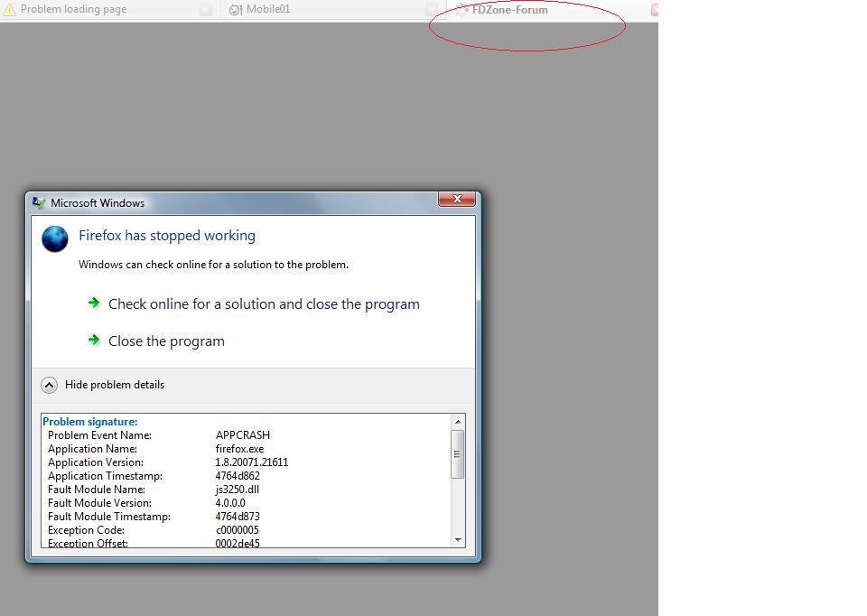Click the warning icon on Problem loading page tab
Screen dimensions: 867x616
tap(10, 10)
